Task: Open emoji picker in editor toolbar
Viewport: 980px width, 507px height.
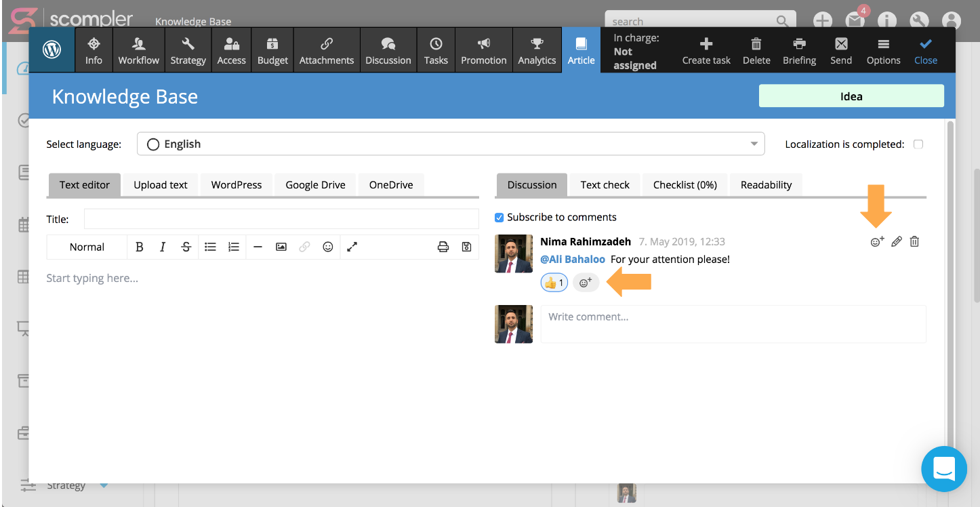Action: click(x=328, y=247)
